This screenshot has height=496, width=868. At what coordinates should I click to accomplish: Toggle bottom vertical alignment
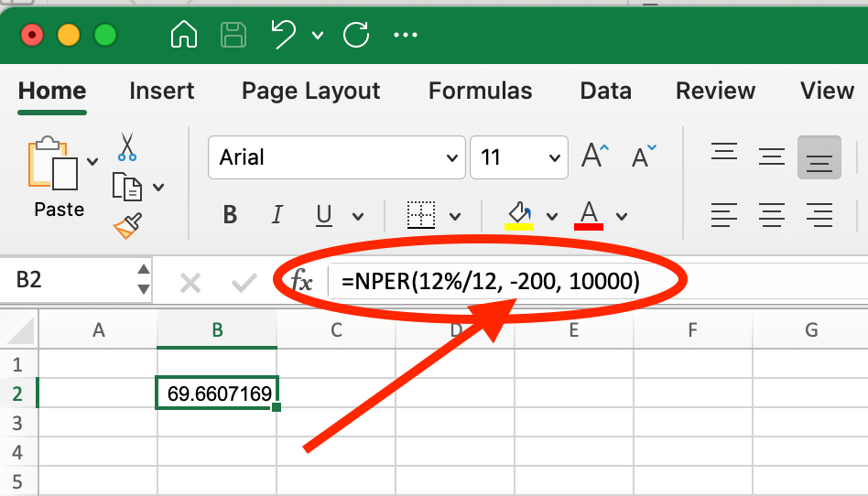(x=819, y=157)
